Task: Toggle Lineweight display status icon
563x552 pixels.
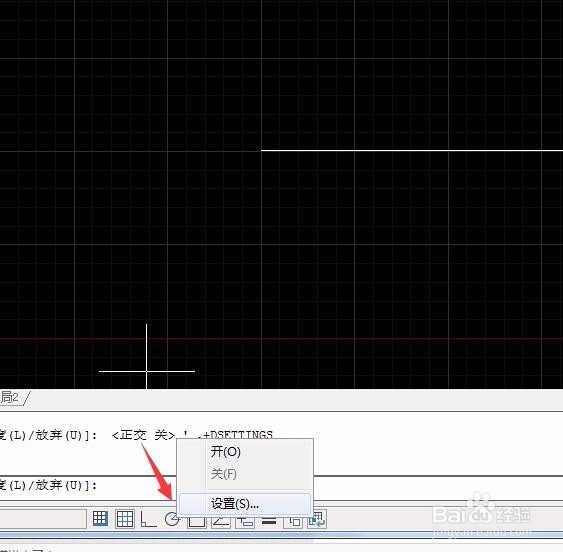Action: click(x=269, y=521)
